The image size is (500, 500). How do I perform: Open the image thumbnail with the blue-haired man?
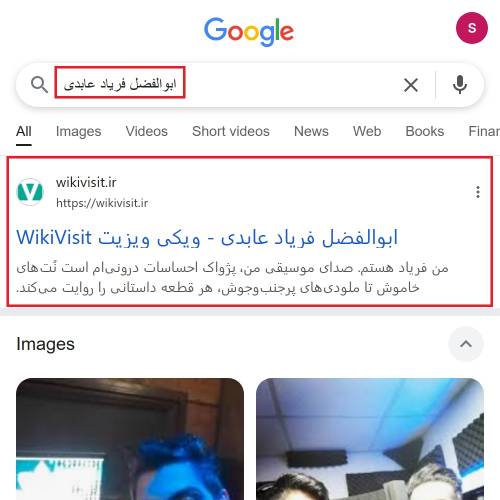pyautogui.click(x=130, y=439)
